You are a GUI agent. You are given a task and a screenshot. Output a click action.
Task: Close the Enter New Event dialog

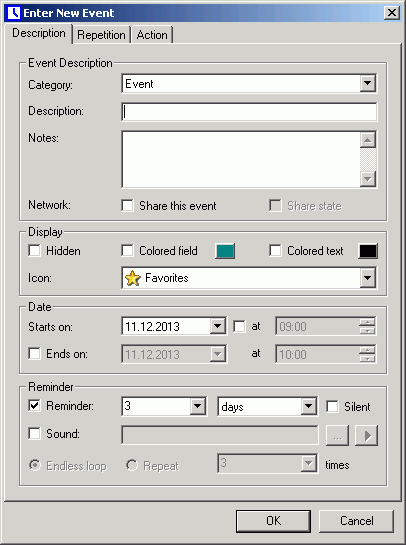(x=392, y=13)
